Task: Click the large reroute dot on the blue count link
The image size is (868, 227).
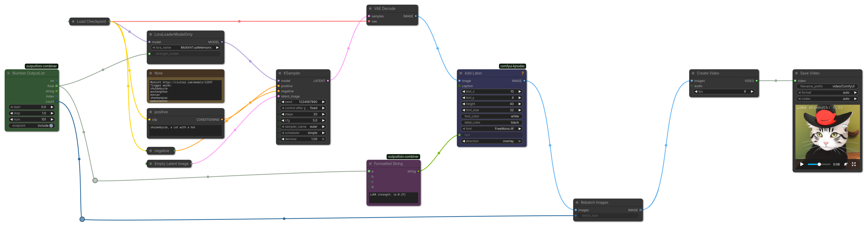Action: click(82, 220)
